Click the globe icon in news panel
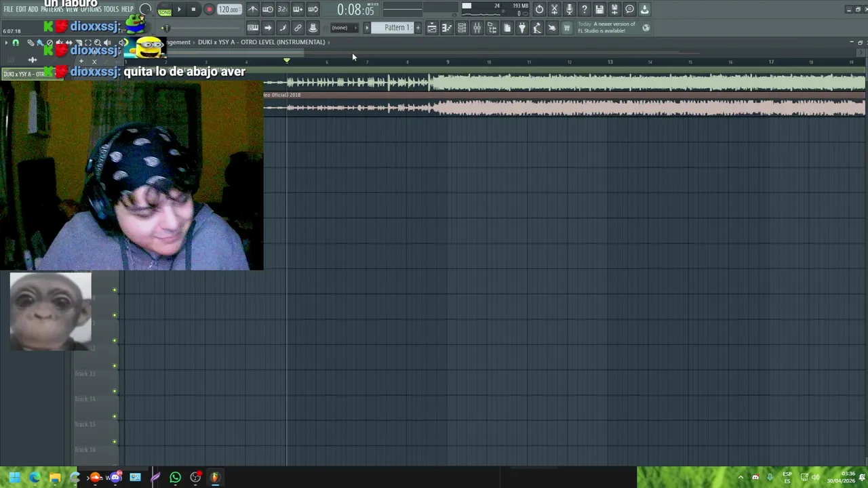Viewport: 868px width, 488px height. point(646,28)
